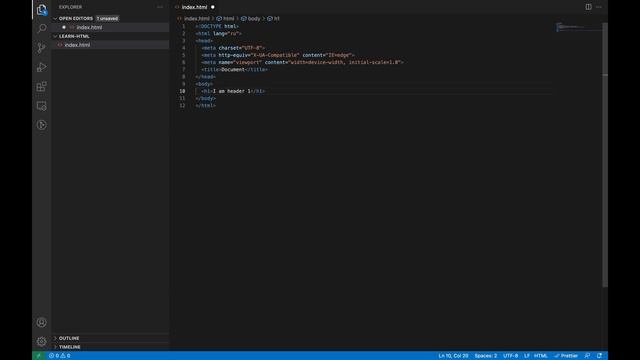Open Explorer Views and More Actions ellipsis
Image resolution: width=640 pixels, height=360 pixels.
pos(160,7)
